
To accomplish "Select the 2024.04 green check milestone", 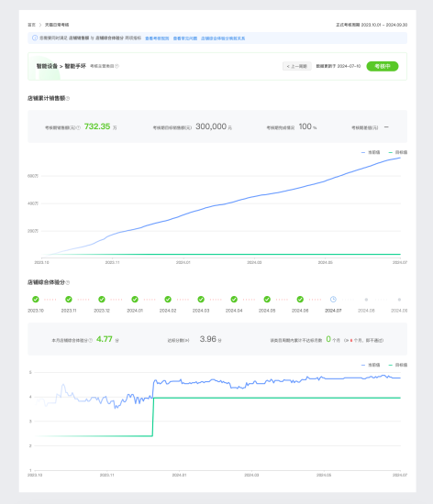I will [x=234, y=300].
